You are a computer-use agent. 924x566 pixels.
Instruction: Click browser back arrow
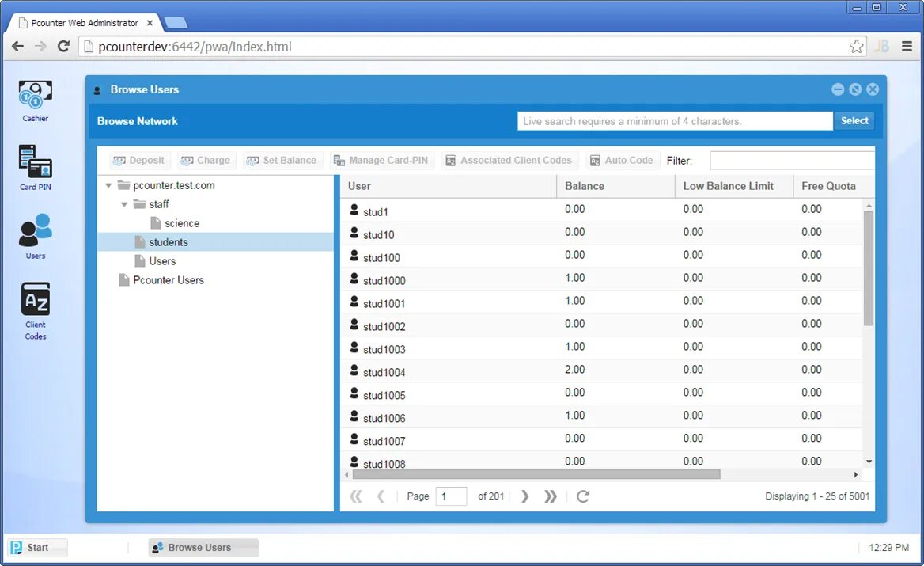click(x=17, y=47)
